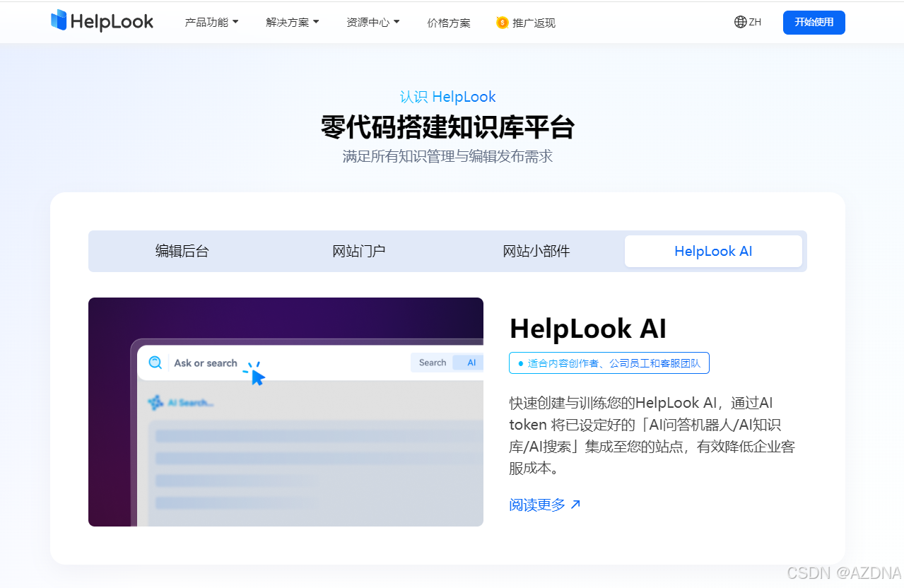This screenshot has height=588, width=904.
Task: Click the globe language icon
Action: point(740,22)
